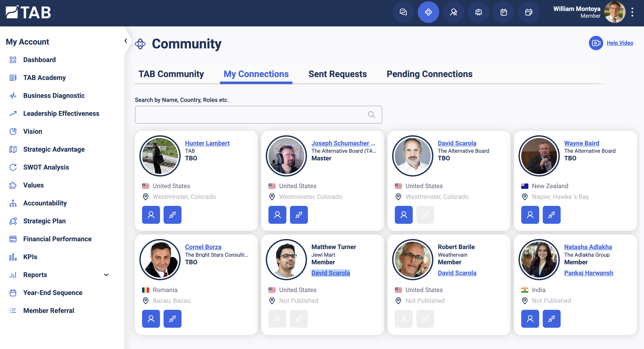Open the Help Video link
This screenshot has width=644, height=349.
coord(620,43)
